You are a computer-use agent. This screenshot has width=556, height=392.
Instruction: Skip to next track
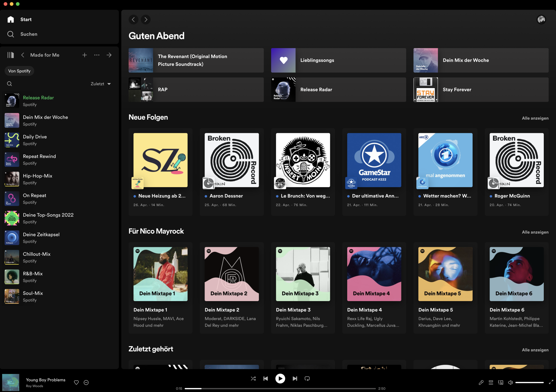tap(295, 379)
